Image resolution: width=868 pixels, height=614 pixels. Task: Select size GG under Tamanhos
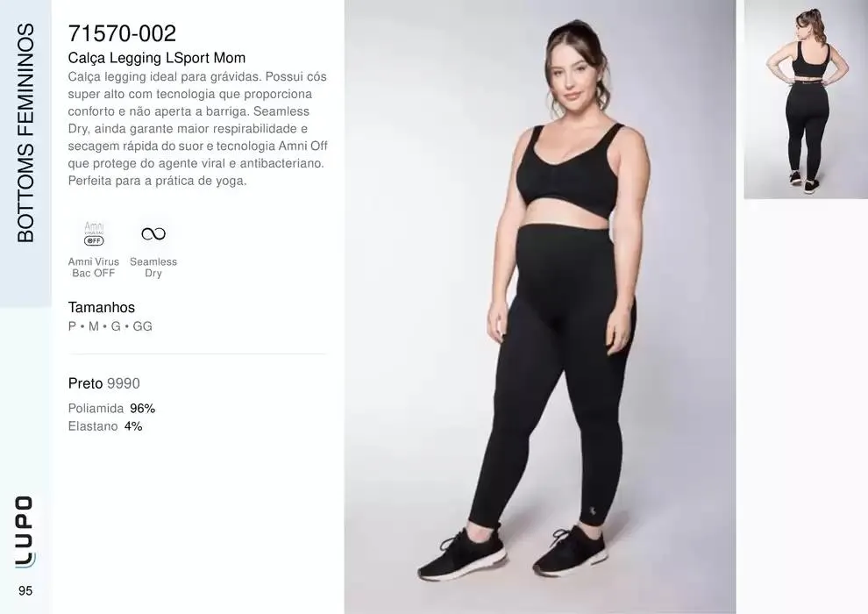click(142, 326)
